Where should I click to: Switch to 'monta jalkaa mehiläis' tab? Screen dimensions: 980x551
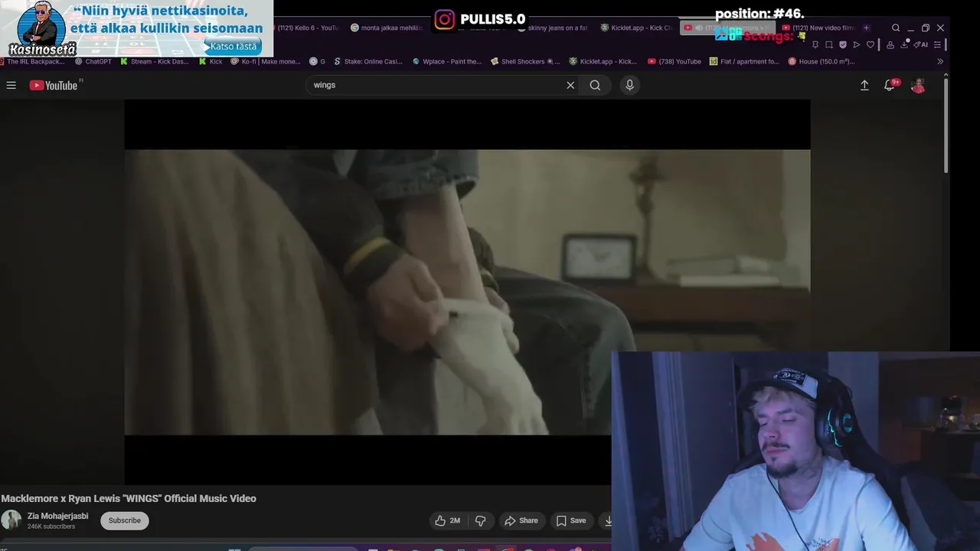[387, 28]
